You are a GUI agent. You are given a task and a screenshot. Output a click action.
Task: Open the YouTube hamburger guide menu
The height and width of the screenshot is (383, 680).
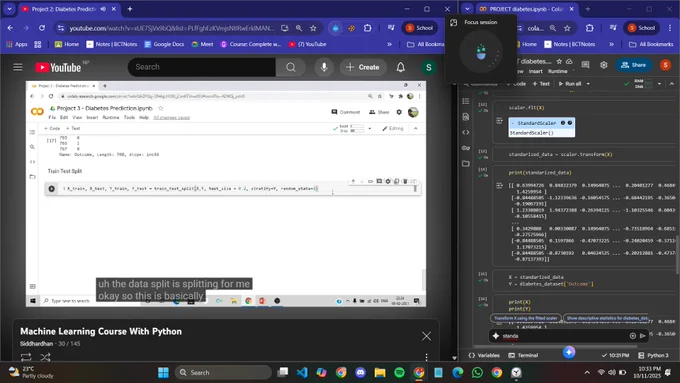pyautogui.click(x=18, y=67)
